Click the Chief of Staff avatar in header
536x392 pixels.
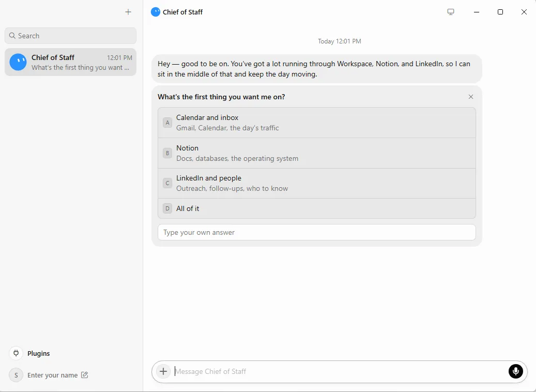156,12
